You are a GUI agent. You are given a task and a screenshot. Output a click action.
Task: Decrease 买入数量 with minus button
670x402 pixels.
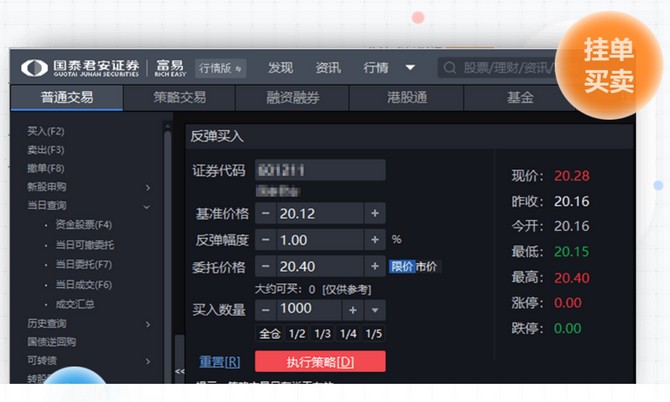tap(265, 310)
